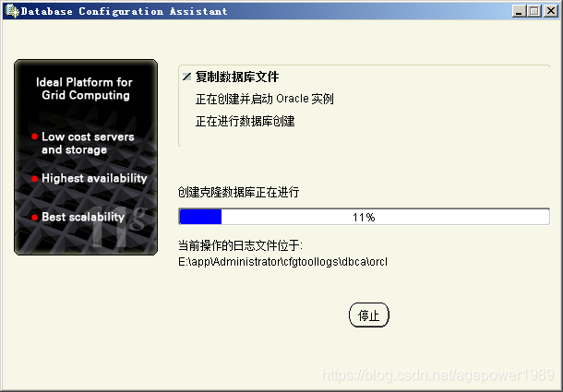Maximize the Database Configuration Assistant window
Image resolution: width=563 pixels, height=392 pixels.
click(x=533, y=11)
